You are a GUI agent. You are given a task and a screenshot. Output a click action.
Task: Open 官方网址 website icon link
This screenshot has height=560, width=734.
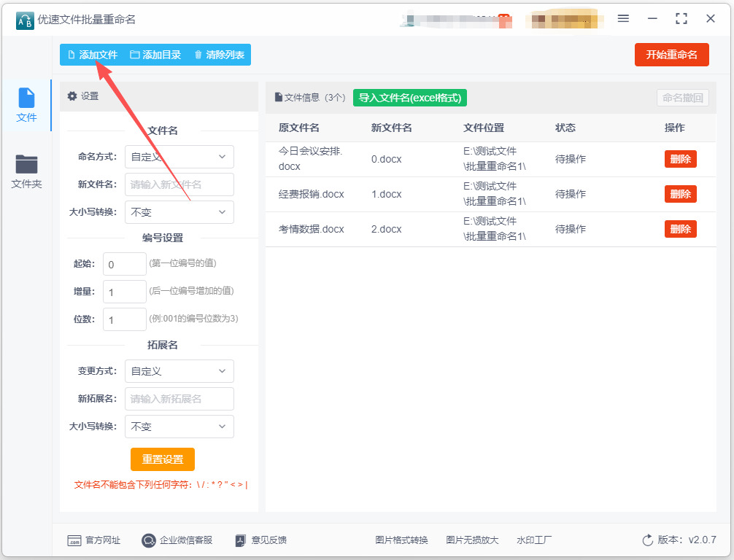tap(74, 540)
